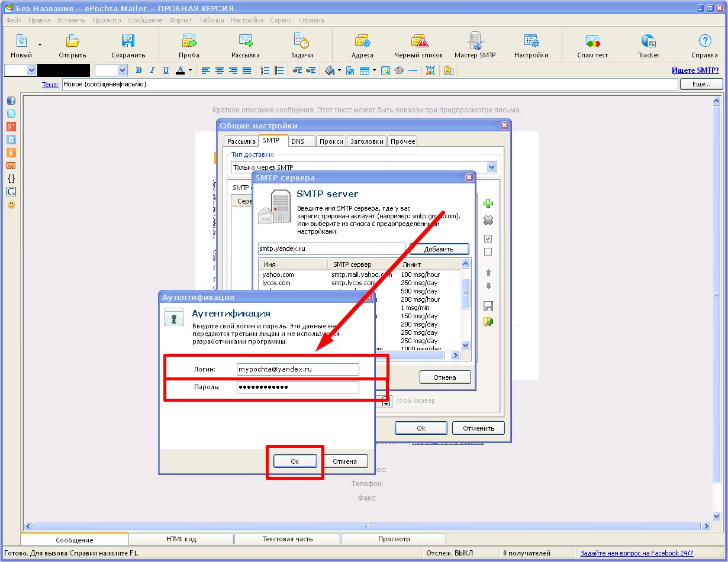Open the font color dropdown arrow
The image size is (728, 562).
point(190,70)
